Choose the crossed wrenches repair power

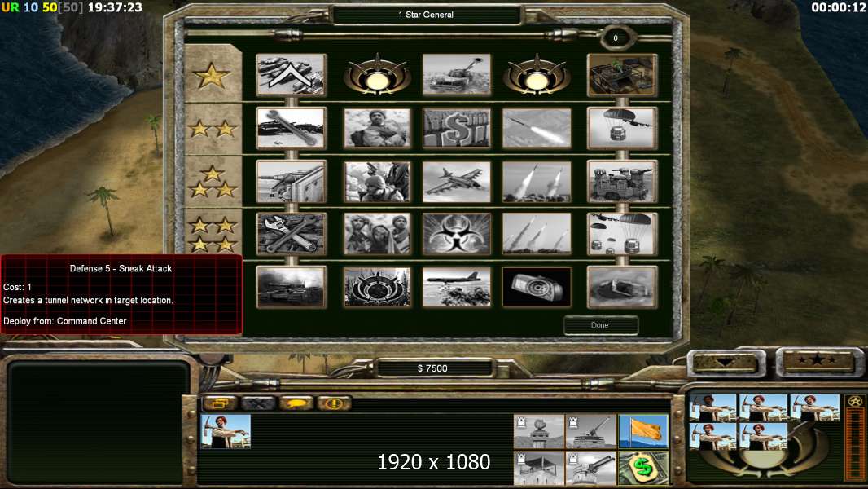click(292, 234)
